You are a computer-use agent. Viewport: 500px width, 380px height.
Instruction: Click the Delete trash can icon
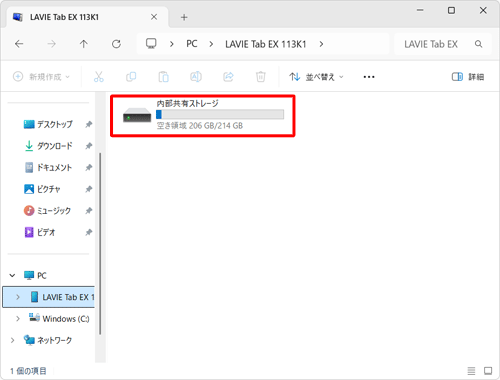pyautogui.click(x=261, y=77)
